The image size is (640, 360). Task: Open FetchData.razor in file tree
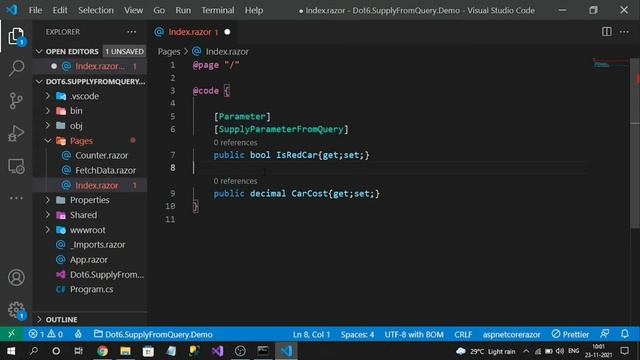click(105, 171)
